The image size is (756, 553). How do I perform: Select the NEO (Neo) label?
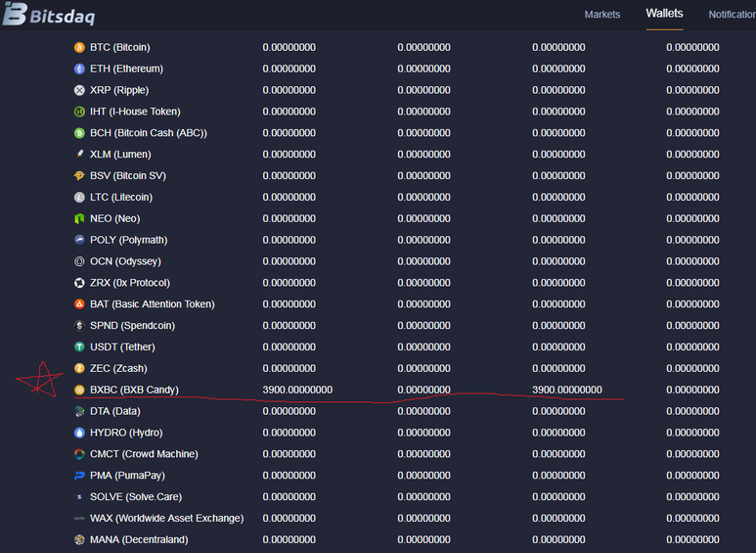[x=115, y=218]
